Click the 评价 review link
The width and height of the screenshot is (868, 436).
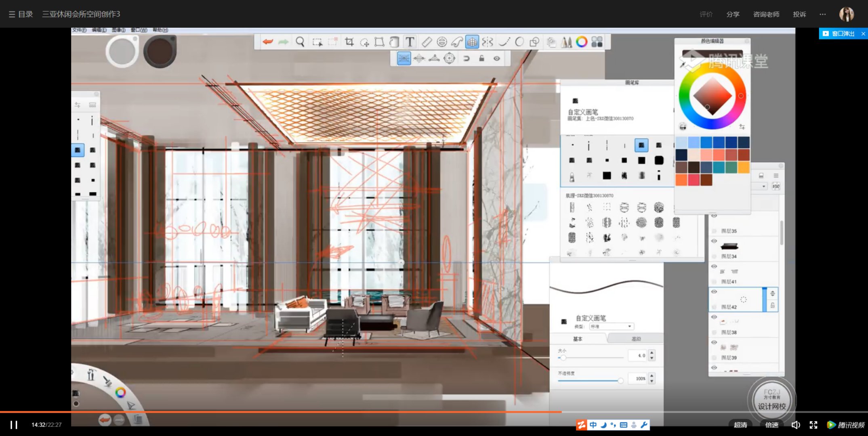pos(706,14)
